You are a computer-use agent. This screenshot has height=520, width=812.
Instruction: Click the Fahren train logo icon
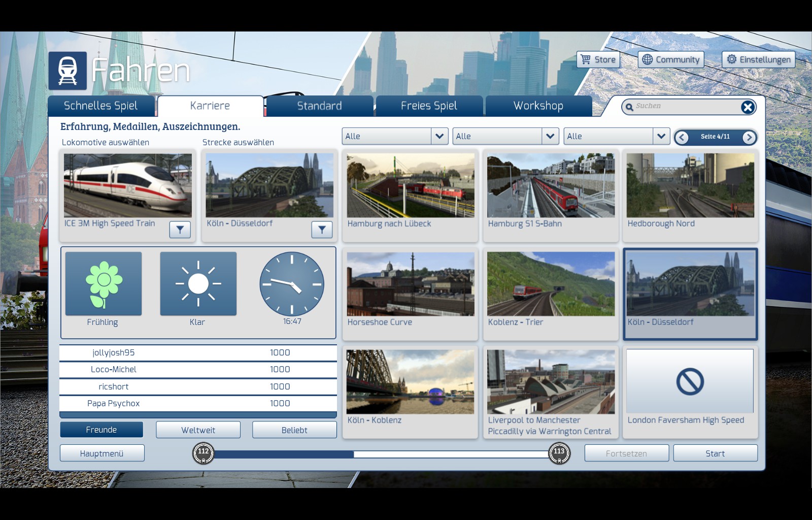point(67,71)
